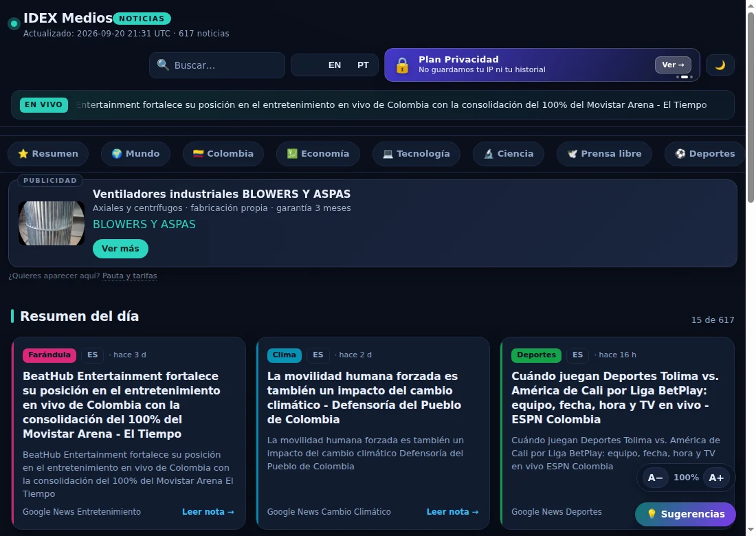
Task: Click the 'Ver más' button in the ad
Action: pos(120,249)
